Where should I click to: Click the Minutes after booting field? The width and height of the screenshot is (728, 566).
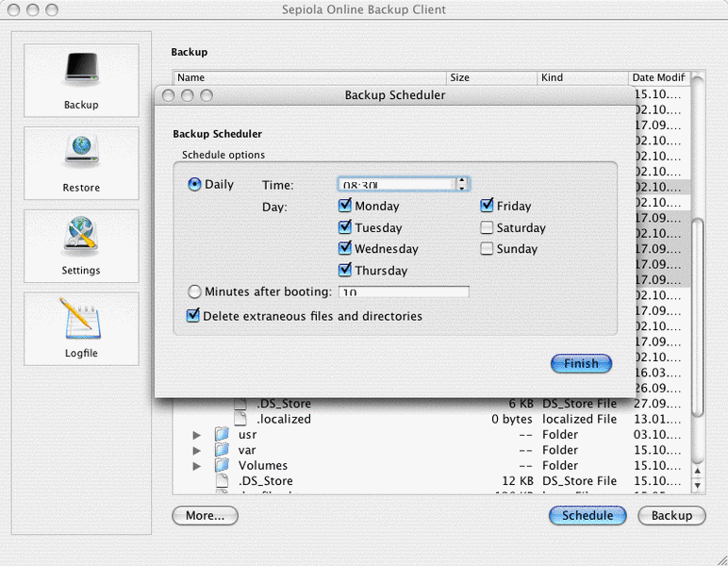tap(404, 291)
